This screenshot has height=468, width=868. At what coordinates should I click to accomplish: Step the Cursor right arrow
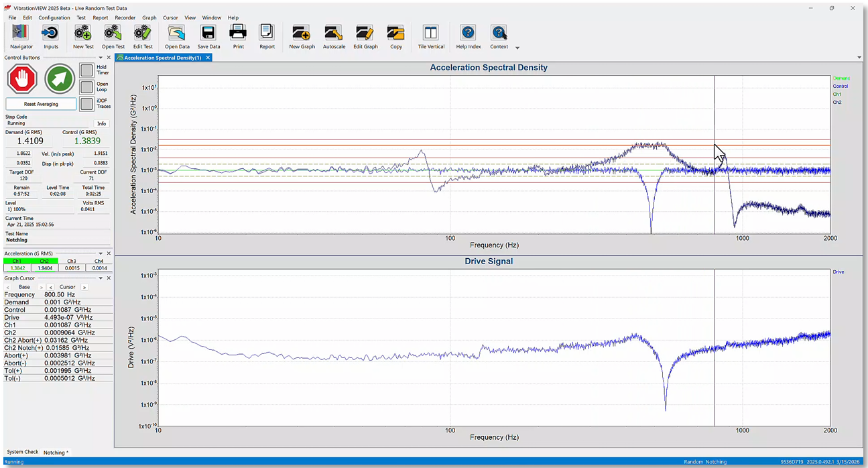(x=84, y=287)
